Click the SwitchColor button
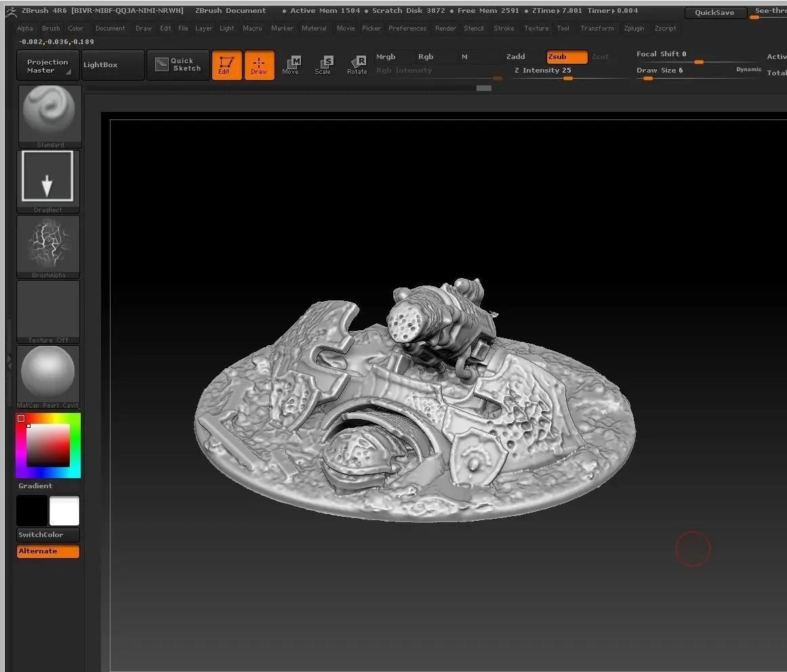This screenshot has width=787, height=672. click(x=48, y=535)
